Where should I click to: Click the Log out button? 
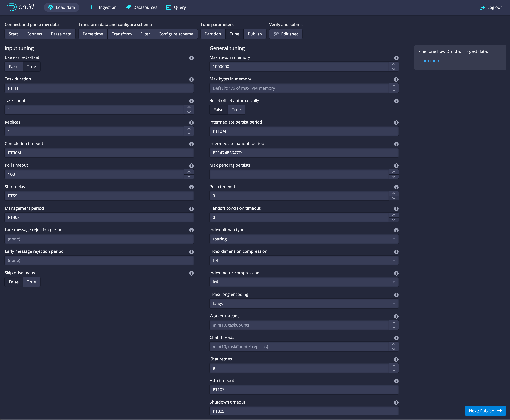pyautogui.click(x=491, y=7)
